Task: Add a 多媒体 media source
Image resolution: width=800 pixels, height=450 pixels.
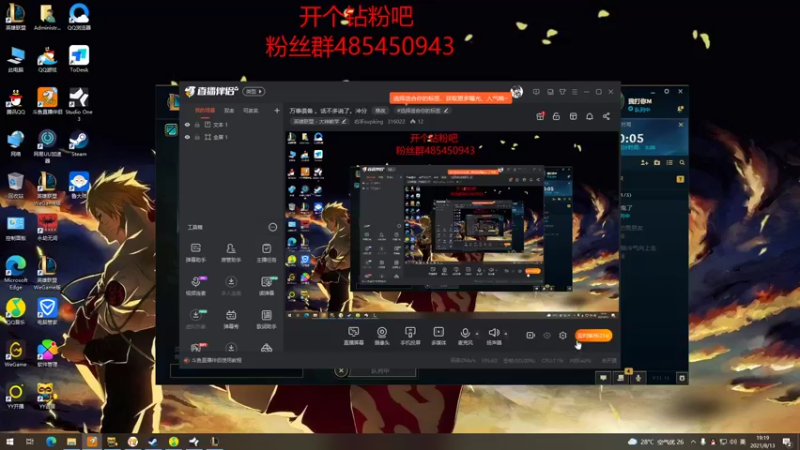Action: coord(439,336)
